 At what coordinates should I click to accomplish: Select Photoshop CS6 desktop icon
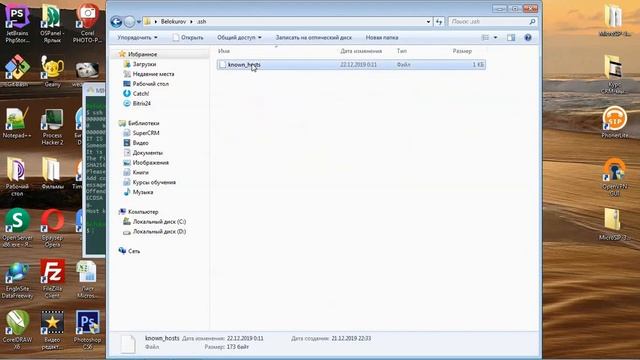point(87,330)
